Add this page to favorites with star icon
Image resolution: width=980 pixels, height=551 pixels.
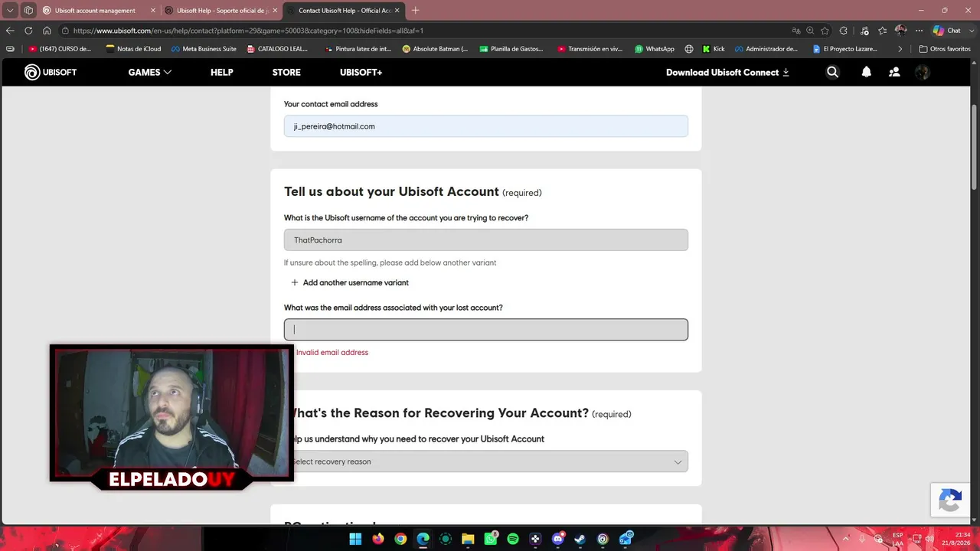tap(825, 31)
